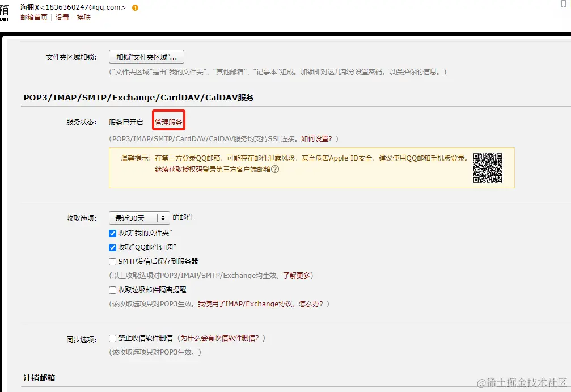This screenshot has height=392, width=571.
Task: Open 设置 link in header
Action: point(62,18)
